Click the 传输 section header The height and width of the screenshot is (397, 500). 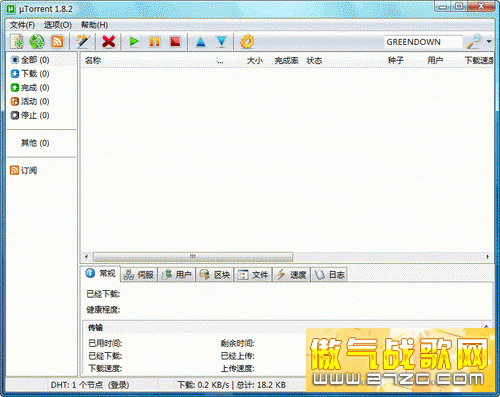pos(95,328)
